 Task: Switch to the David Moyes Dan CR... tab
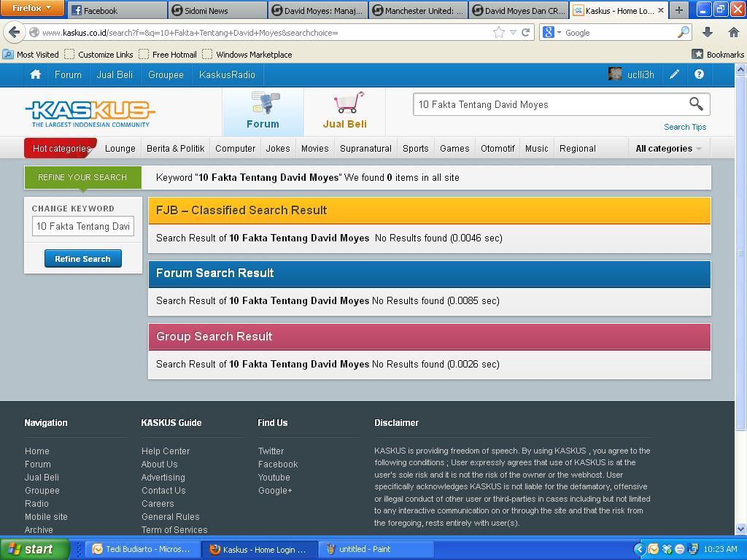click(x=519, y=10)
